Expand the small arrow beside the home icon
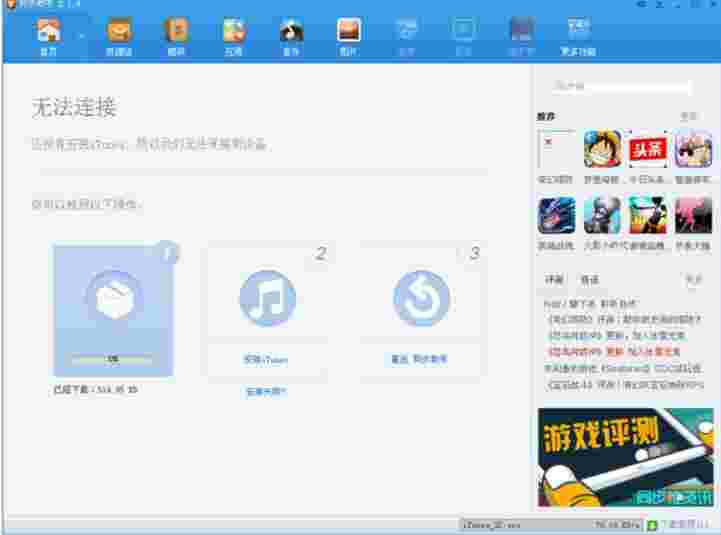The image size is (721, 535). [82, 35]
